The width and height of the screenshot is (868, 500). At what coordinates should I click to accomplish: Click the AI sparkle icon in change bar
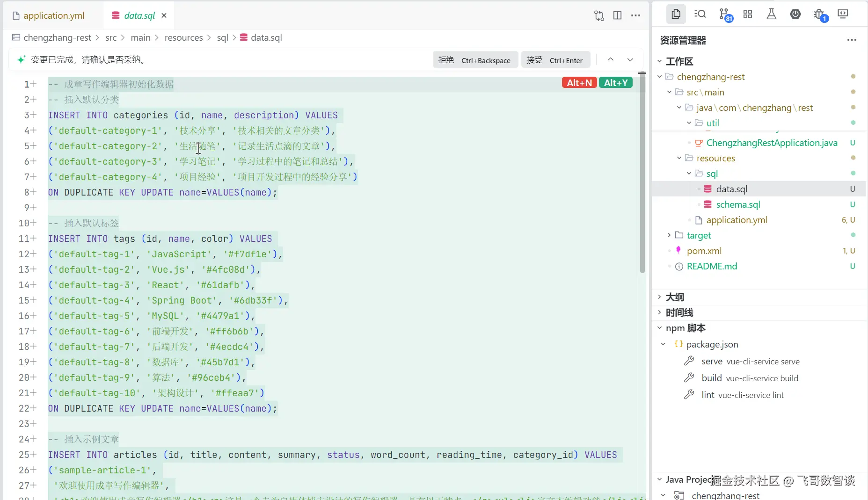tap(21, 59)
